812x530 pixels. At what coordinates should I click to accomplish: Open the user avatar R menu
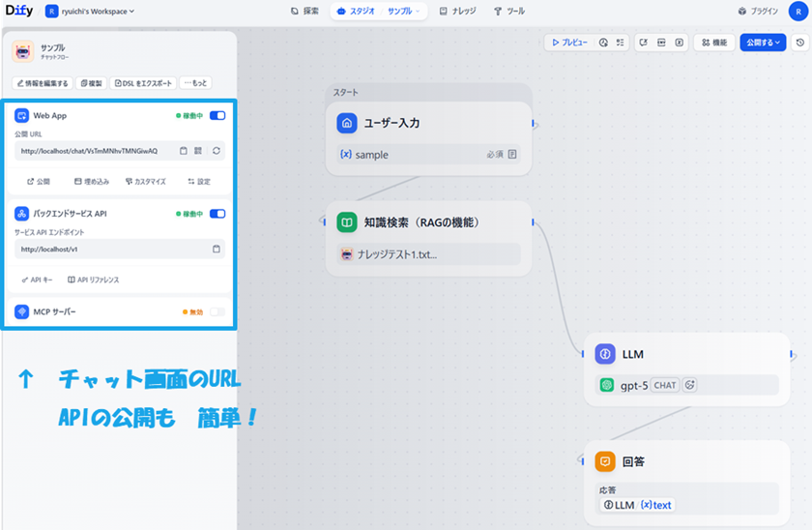798,11
